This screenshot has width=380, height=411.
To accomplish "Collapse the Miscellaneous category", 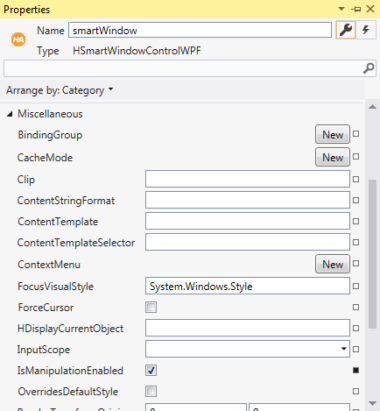I will (10, 114).
